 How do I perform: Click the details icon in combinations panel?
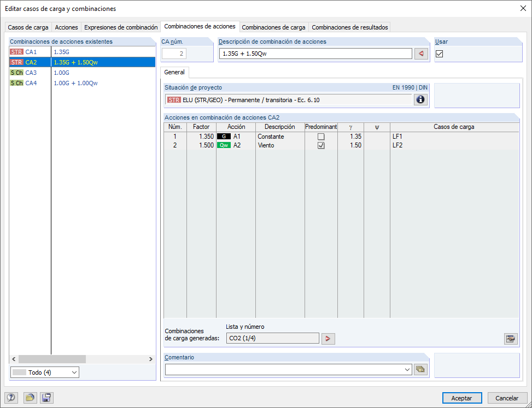tap(511, 338)
